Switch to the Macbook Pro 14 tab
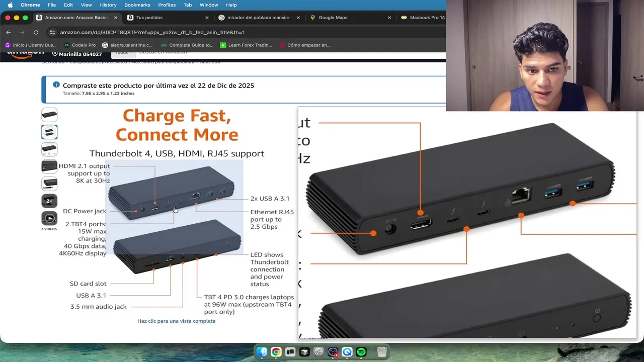 point(422,18)
